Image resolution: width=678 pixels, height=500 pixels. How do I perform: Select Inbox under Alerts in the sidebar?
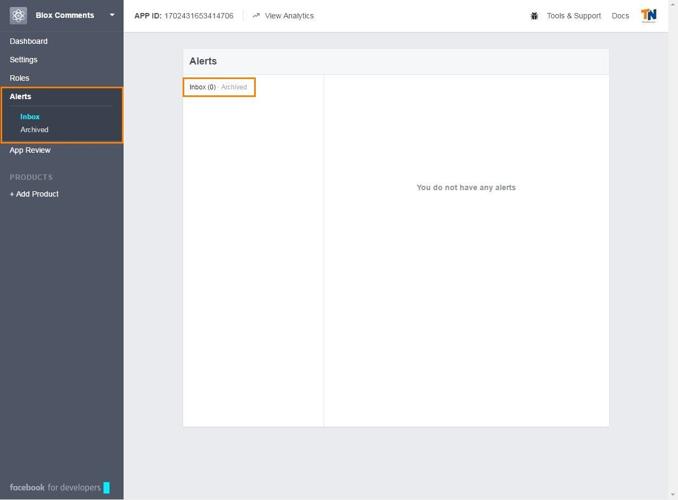[30, 117]
